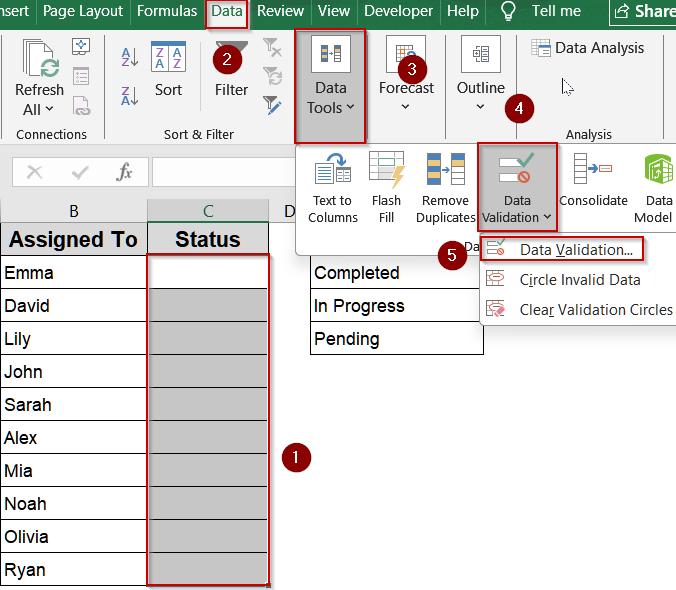The height and width of the screenshot is (590, 676).
Task: Select the cell containing Mia
Action: (74, 471)
